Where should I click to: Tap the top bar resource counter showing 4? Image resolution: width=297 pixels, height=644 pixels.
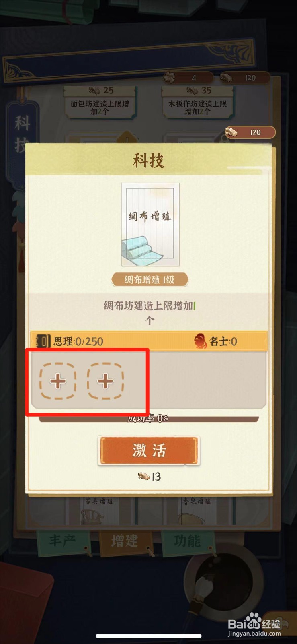pos(188,78)
